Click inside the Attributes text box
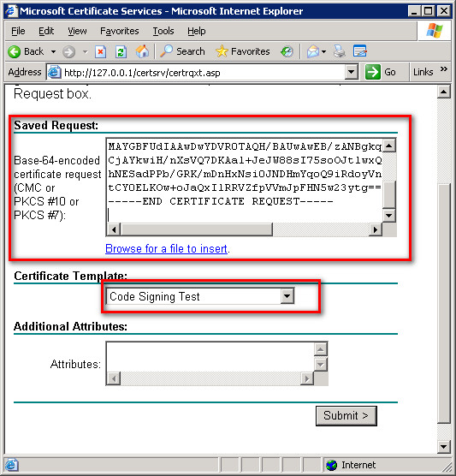 coord(210,357)
